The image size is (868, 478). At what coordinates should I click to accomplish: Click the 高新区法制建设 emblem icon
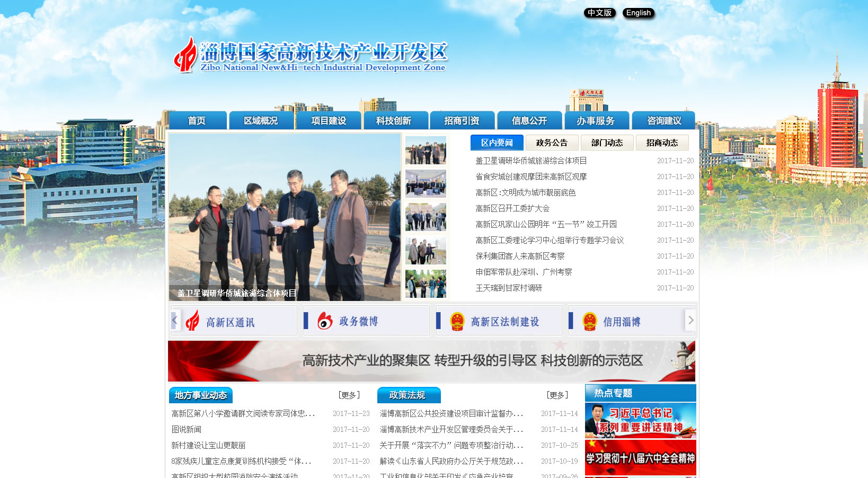pyautogui.click(x=457, y=321)
